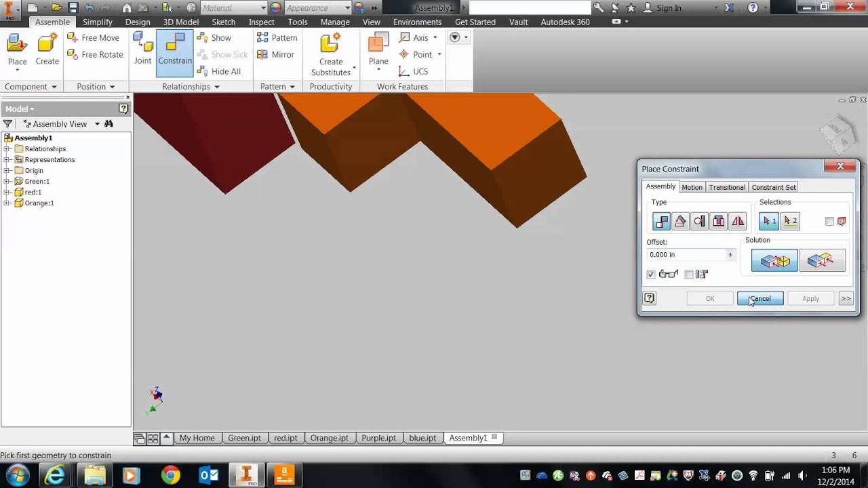Screen dimensions: 868x488
Task: Click the more >> button
Action: (846, 298)
